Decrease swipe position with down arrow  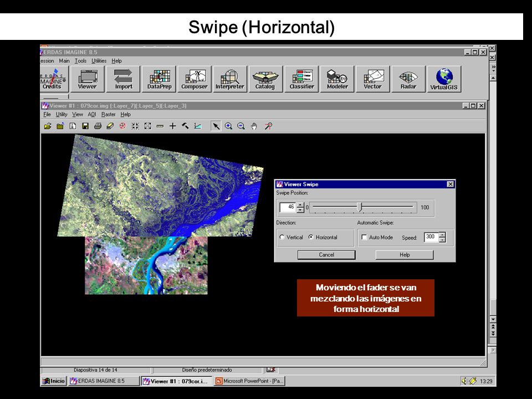[300, 210]
